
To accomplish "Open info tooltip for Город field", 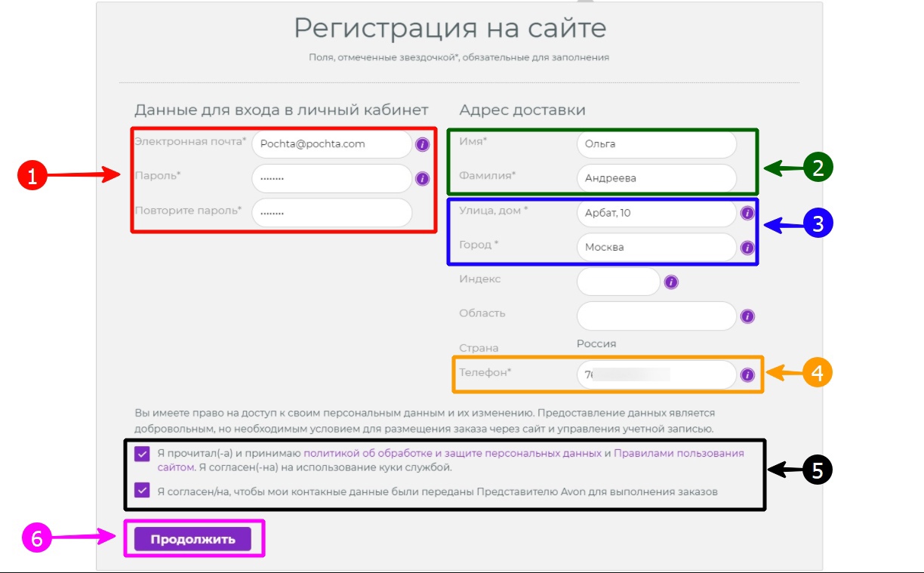I will [747, 248].
